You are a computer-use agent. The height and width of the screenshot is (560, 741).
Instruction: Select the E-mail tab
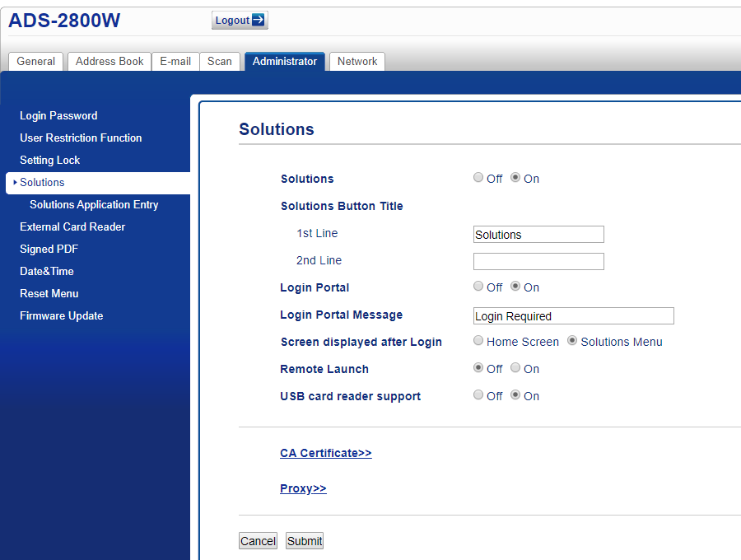[175, 61]
